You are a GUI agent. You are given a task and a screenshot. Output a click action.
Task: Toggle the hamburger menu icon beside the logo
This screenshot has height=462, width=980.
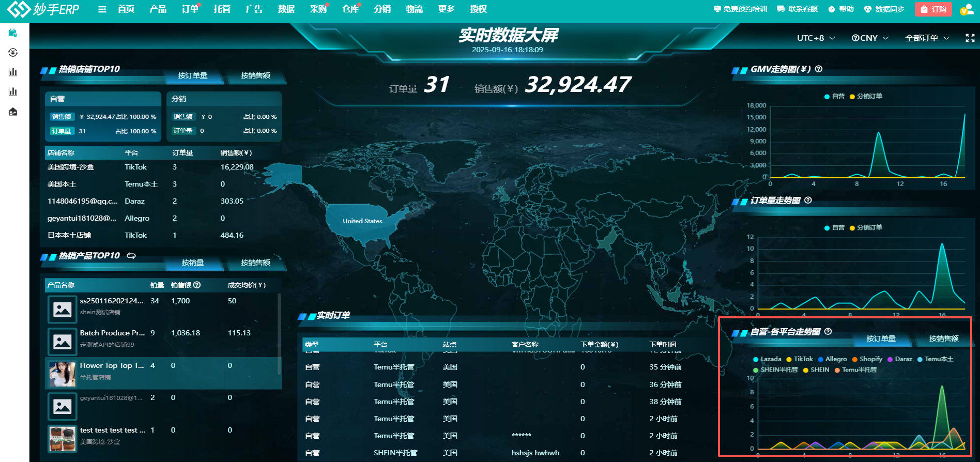tap(102, 9)
